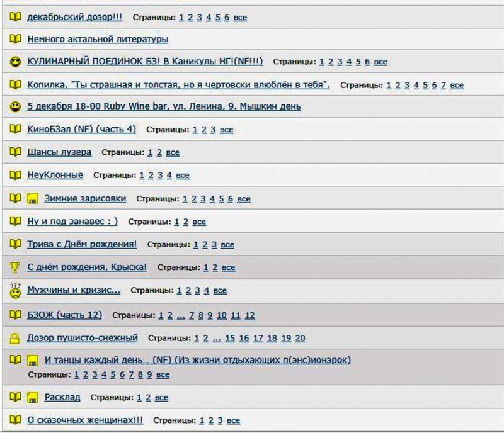Go to page 9 of 'И танцы каждый день...'
Screen dimensions: 504x433
click(x=149, y=374)
